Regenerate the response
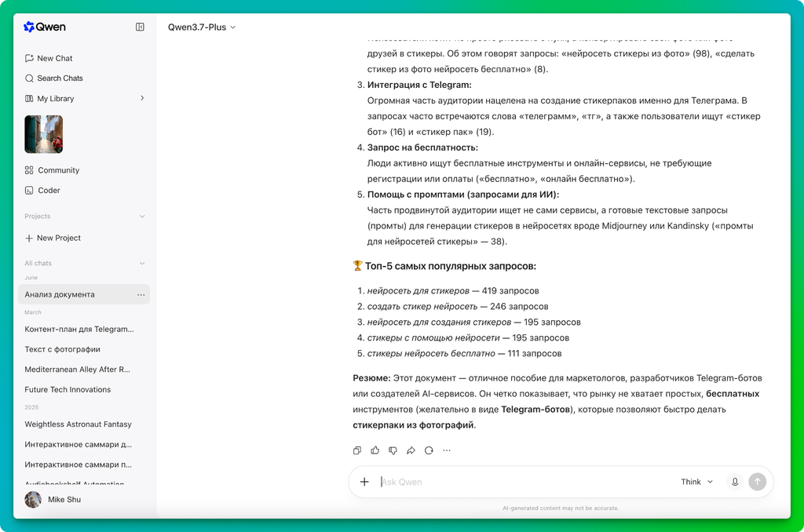 coord(429,450)
